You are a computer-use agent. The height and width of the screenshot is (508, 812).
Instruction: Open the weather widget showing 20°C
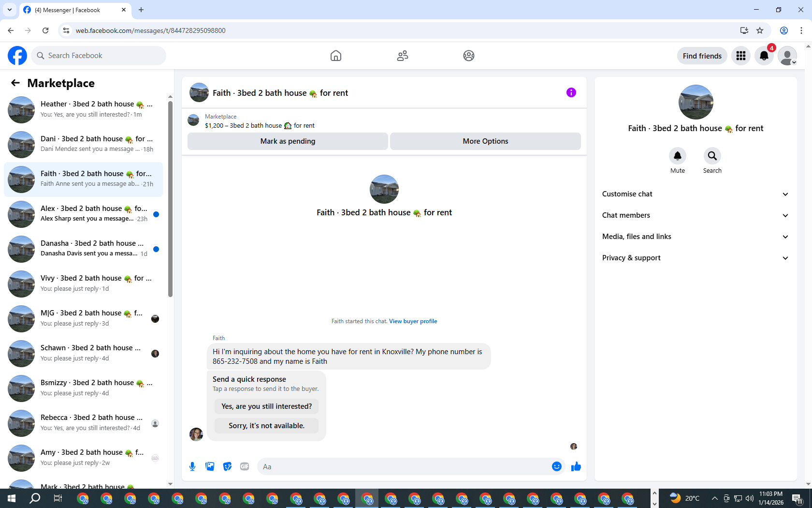(684, 498)
